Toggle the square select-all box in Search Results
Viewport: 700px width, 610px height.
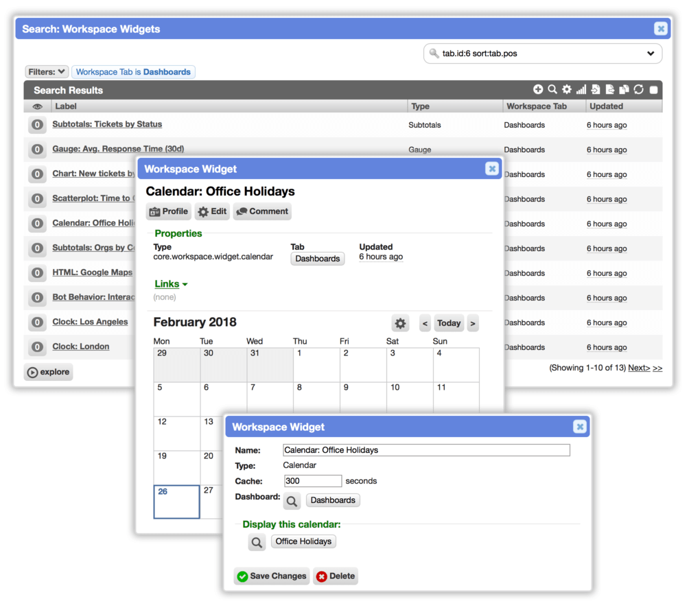(653, 90)
